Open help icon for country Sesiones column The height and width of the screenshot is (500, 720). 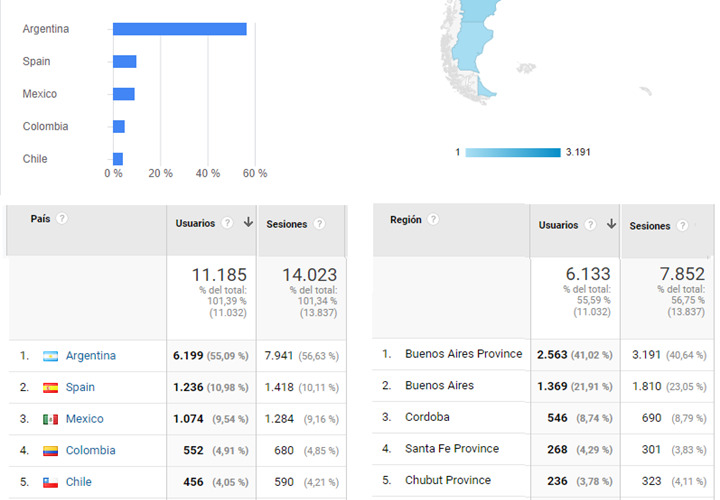319,224
